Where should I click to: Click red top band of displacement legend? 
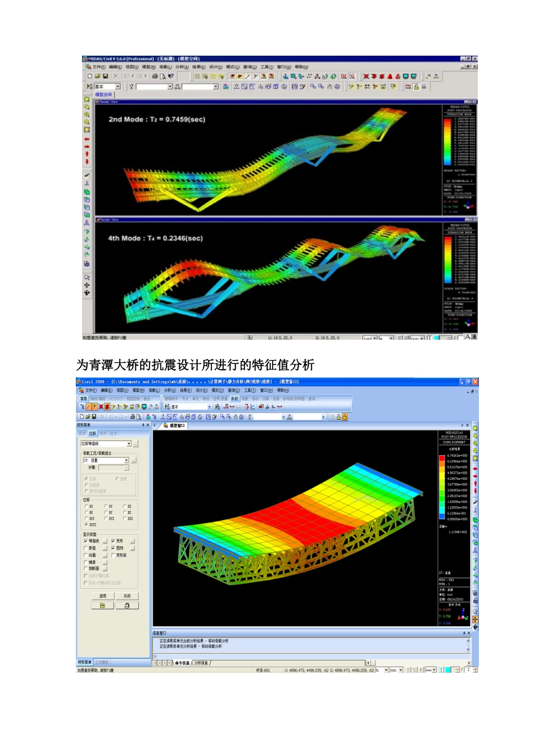tap(442, 457)
